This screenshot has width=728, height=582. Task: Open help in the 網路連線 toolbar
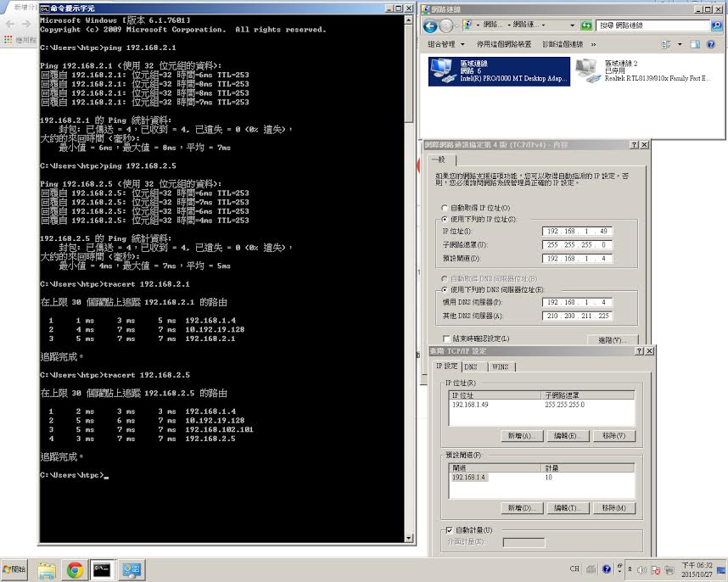point(710,44)
